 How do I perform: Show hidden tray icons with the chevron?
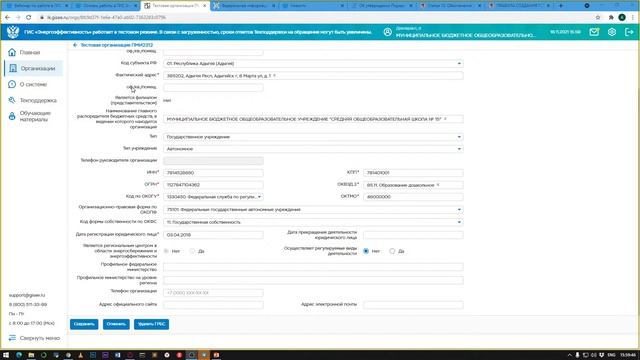[569, 355]
